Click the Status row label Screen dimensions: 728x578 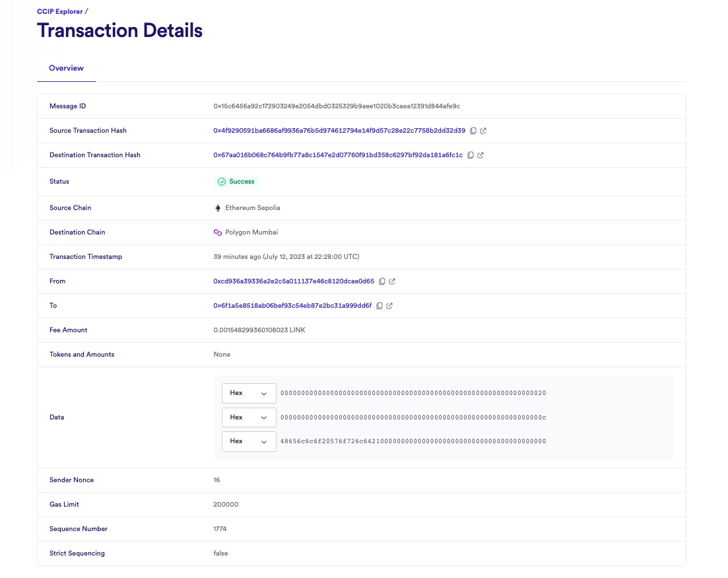[x=59, y=182]
